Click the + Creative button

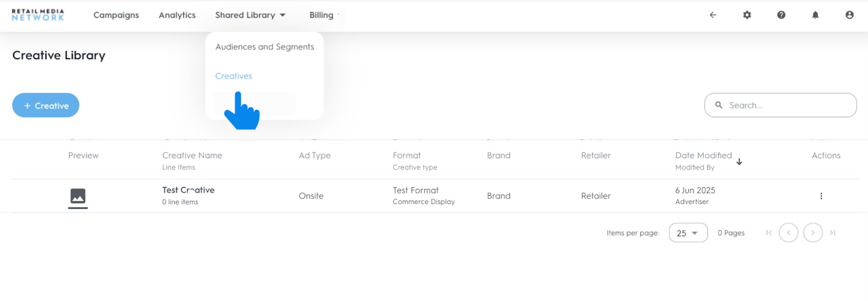coord(45,106)
